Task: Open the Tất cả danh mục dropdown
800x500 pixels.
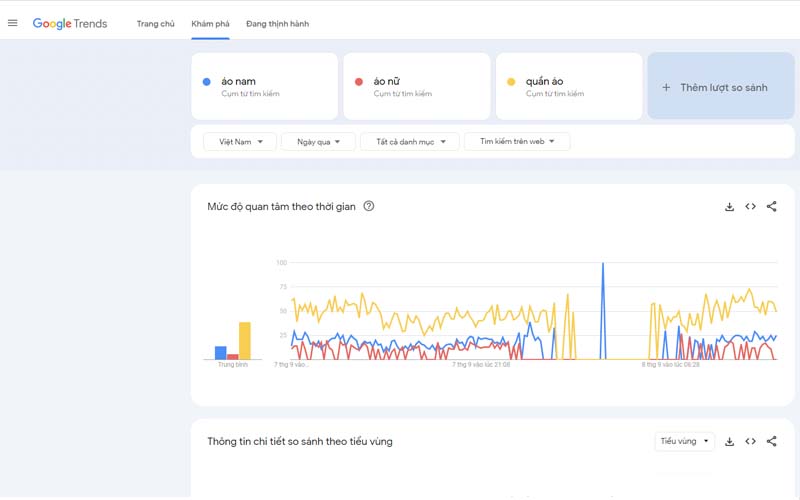Action: click(410, 142)
